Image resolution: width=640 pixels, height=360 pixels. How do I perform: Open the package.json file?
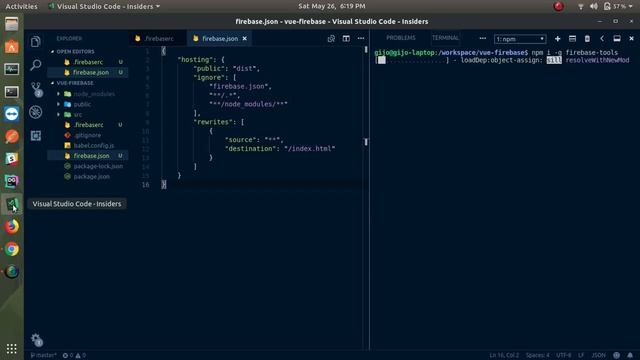(x=88, y=177)
